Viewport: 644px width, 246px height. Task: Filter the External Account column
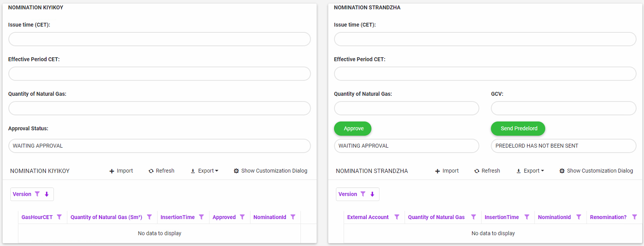click(x=397, y=217)
